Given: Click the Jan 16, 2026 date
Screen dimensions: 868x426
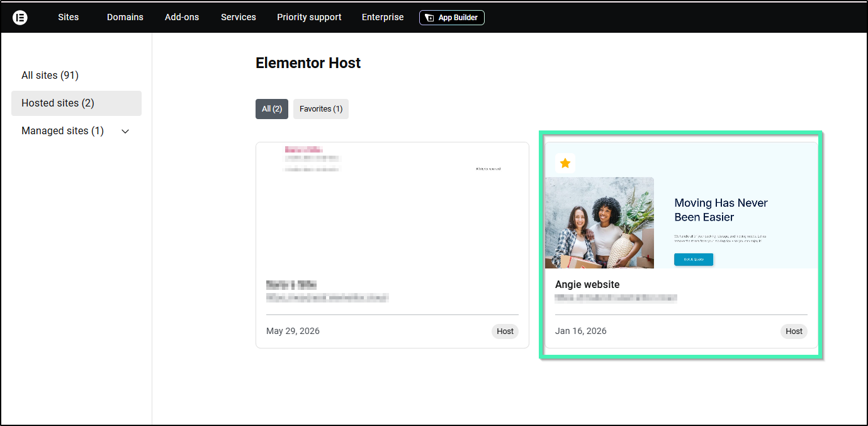Looking at the screenshot, I should 581,331.
